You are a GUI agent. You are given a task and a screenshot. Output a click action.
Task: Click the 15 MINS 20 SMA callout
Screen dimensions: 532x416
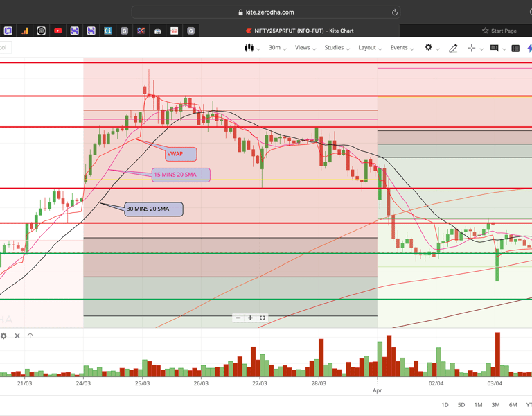(x=181, y=175)
